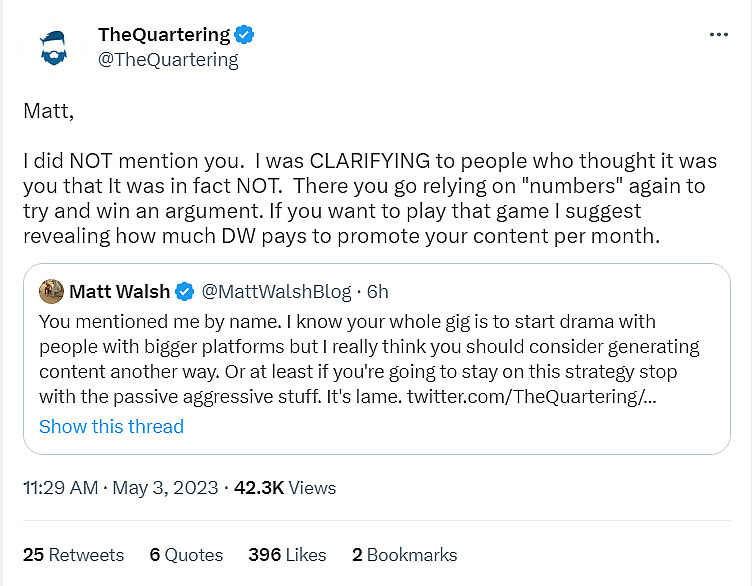Open the three-dot more options menu

[718, 34]
